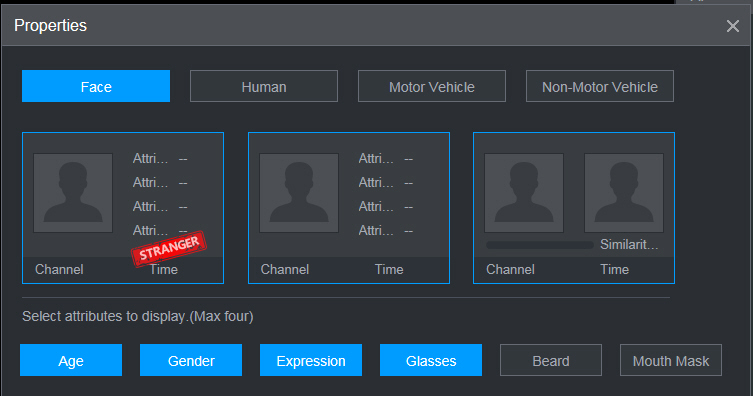Open the Human tab
753x396 pixels.
[x=264, y=86]
